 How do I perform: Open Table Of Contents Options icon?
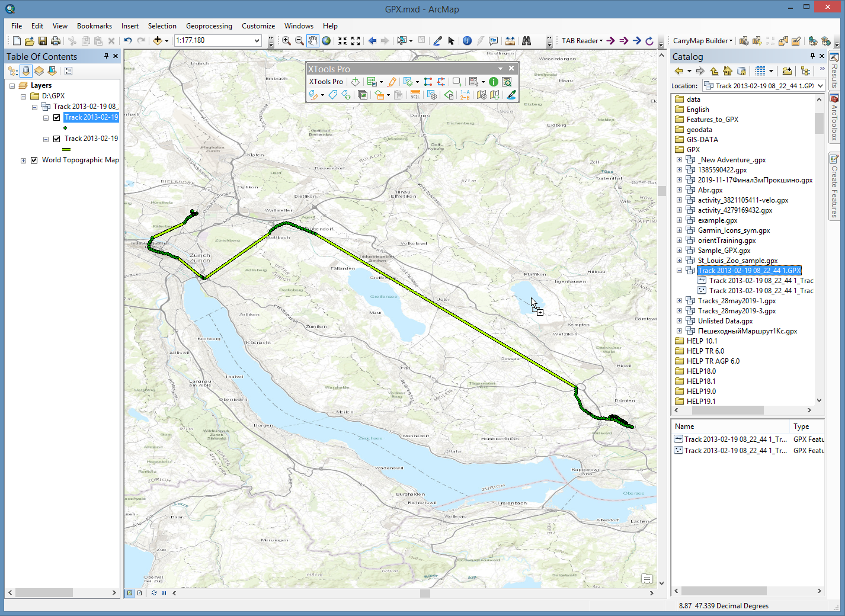(x=69, y=71)
